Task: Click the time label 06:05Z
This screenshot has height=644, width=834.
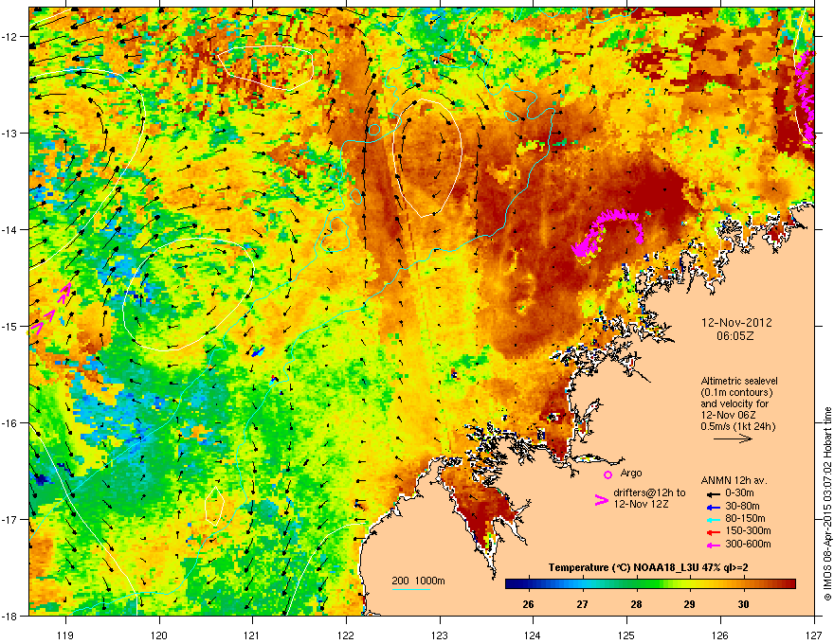Action: (x=735, y=336)
